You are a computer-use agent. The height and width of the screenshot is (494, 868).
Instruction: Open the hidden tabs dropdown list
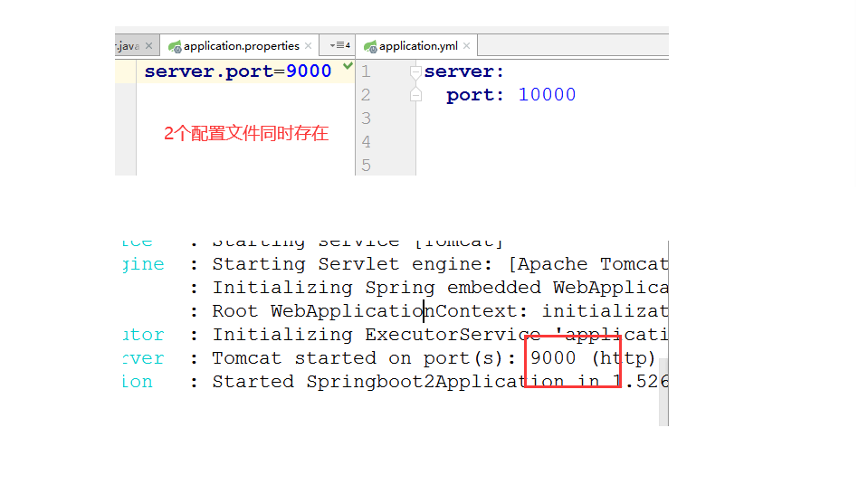click(x=339, y=45)
